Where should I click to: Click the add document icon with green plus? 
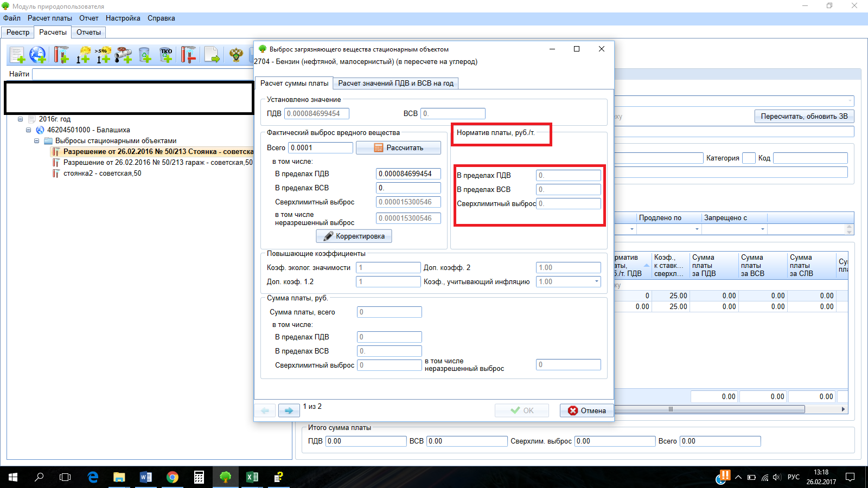pos(17,55)
